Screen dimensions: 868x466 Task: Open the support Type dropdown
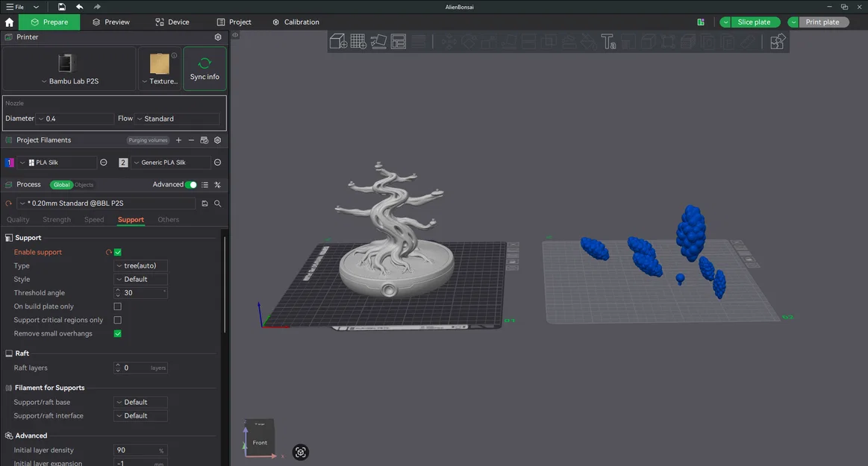tap(140, 265)
